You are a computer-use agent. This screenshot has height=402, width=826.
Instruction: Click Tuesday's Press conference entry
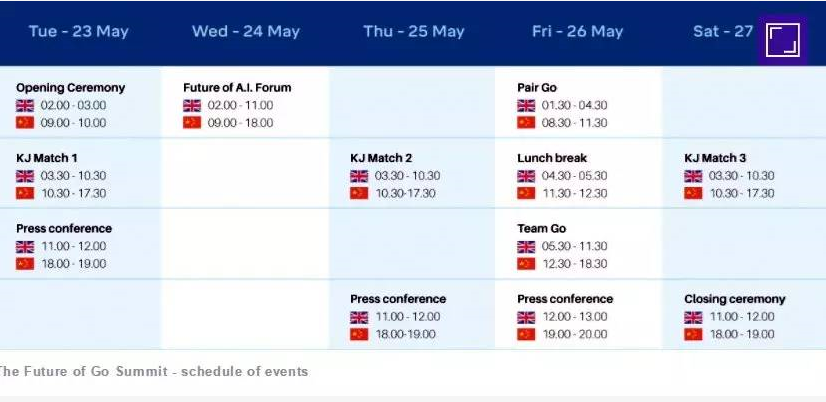click(x=64, y=229)
